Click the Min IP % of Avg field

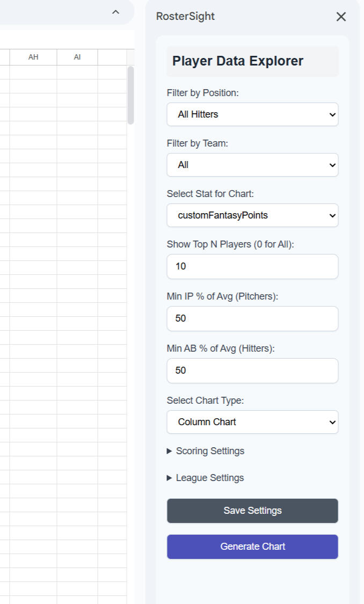(252, 318)
